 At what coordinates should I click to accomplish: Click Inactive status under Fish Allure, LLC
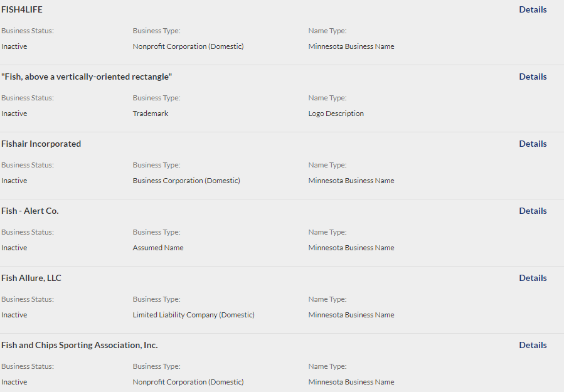[x=14, y=315]
